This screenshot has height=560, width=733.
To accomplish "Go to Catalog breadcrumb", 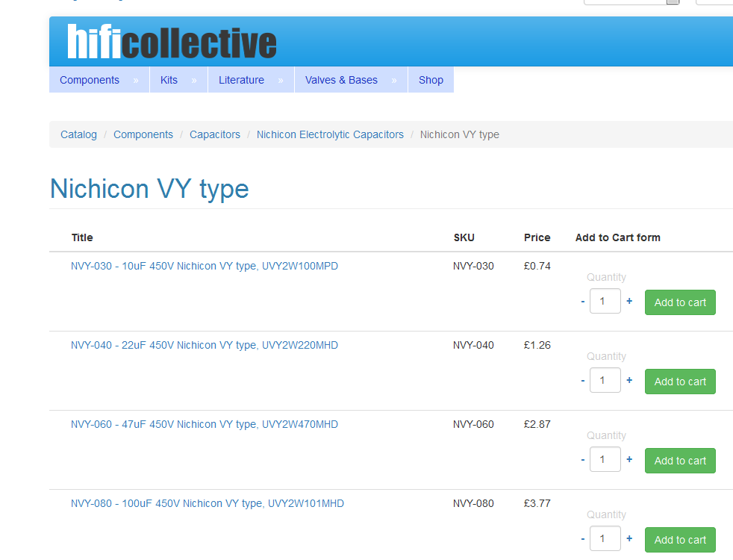I will [x=78, y=134].
